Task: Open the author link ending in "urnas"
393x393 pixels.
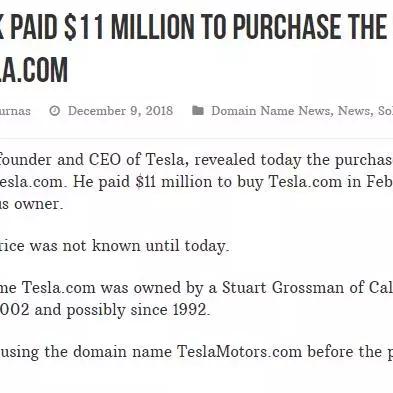Action: point(15,111)
